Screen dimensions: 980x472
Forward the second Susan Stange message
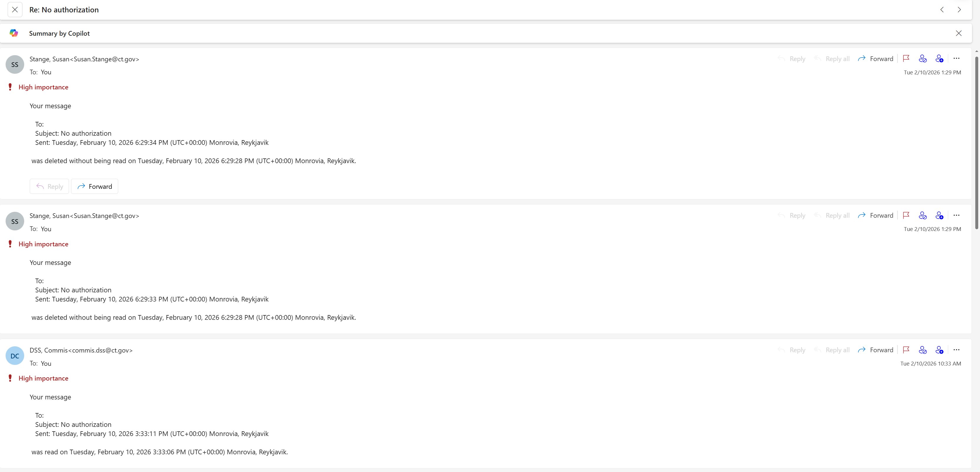click(x=876, y=215)
